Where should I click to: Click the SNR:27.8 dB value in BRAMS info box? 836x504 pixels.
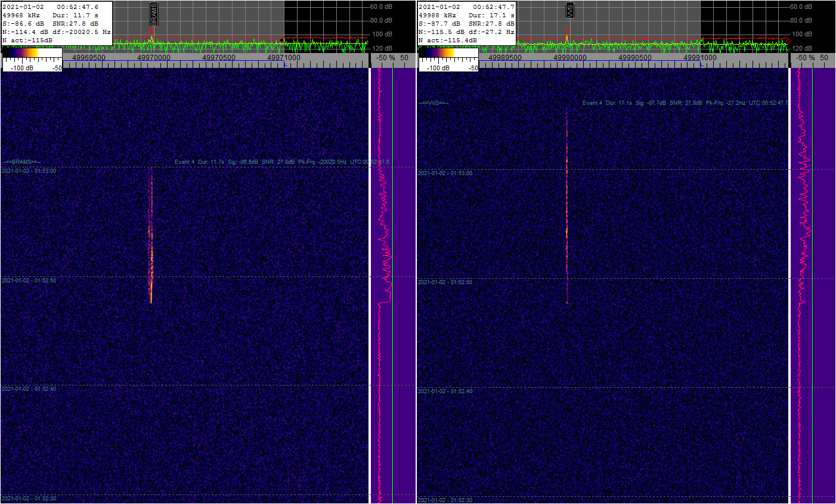[76, 24]
